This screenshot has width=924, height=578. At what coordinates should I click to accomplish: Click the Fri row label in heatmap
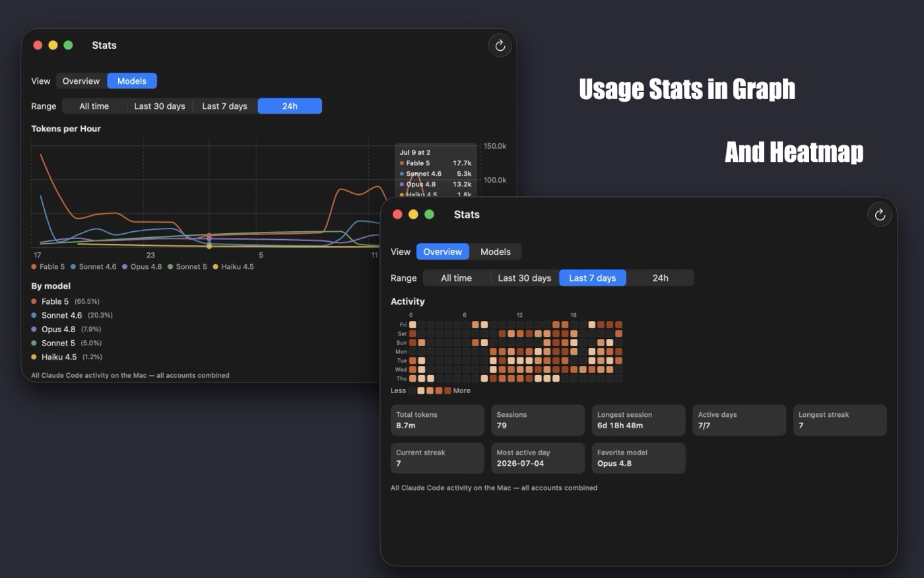pyautogui.click(x=403, y=325)
